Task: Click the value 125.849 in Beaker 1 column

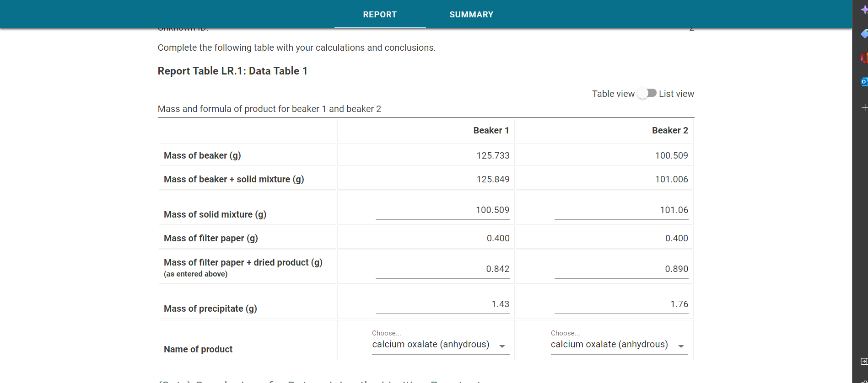Action: (493, 179)
